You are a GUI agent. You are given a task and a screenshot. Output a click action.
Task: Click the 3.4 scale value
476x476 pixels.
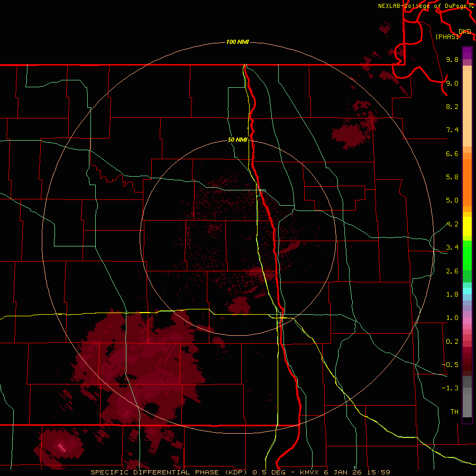(452, 248)
